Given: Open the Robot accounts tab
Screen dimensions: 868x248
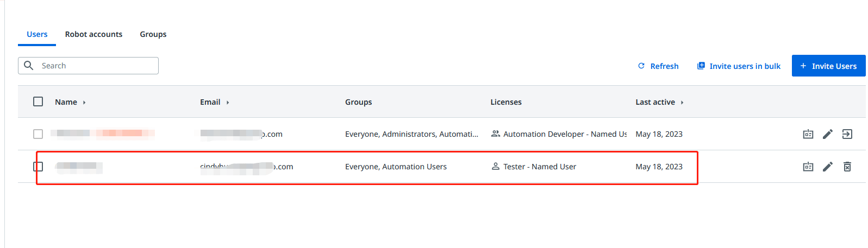Looking at the screenshot, I should coord(93,34).
